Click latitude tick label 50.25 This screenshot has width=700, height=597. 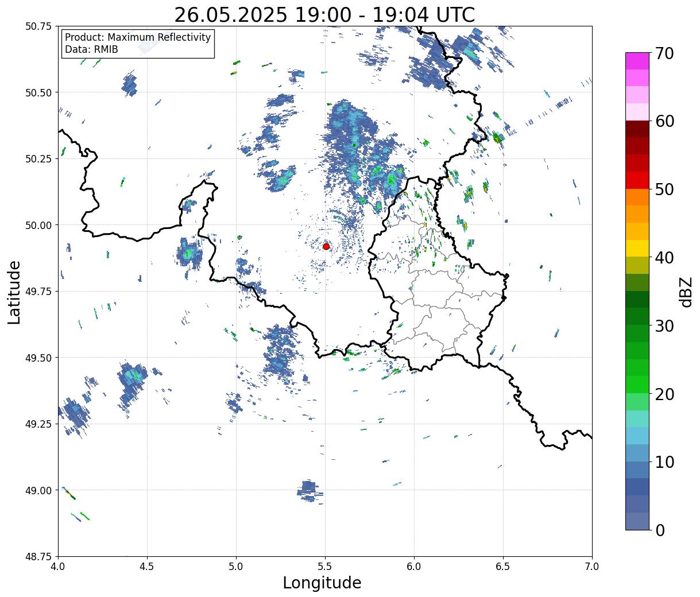(38, 159)
